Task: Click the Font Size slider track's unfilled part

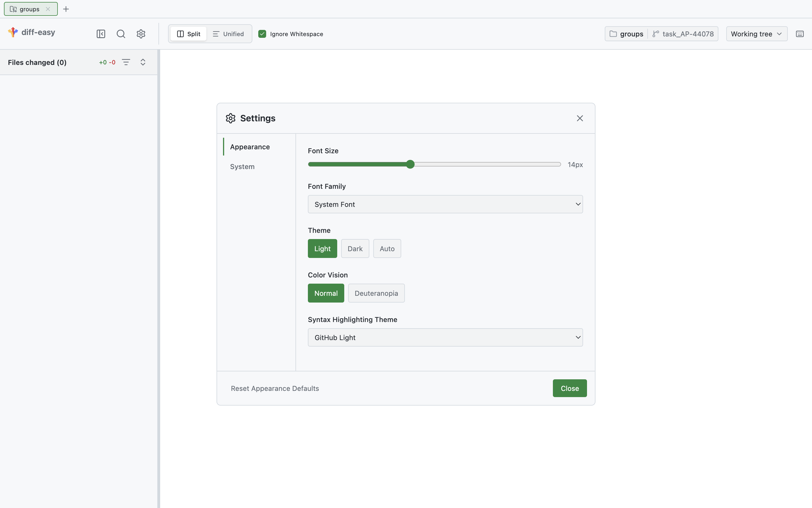Action: click(x=488, y=164)
